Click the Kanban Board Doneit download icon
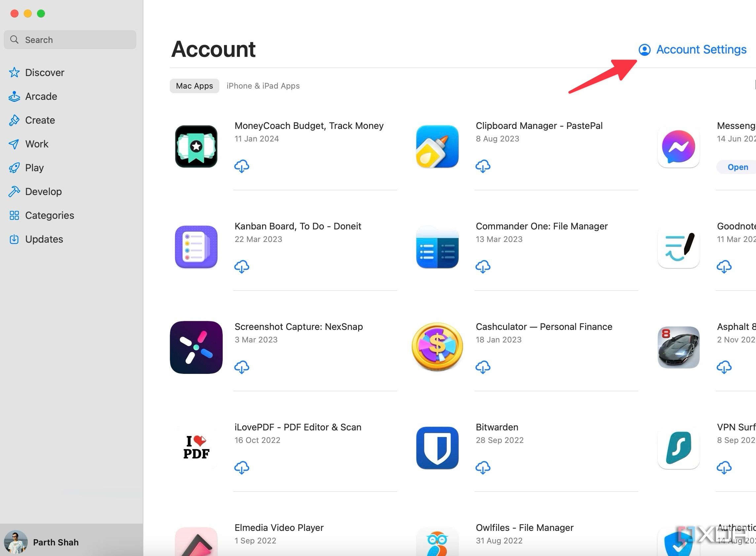The image size is (756, 556). 242,266
